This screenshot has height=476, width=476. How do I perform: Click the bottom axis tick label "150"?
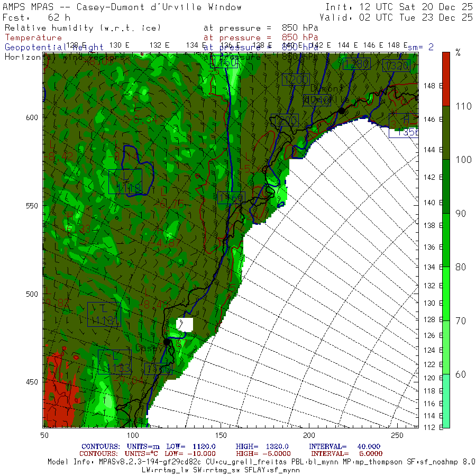(221, 435)
